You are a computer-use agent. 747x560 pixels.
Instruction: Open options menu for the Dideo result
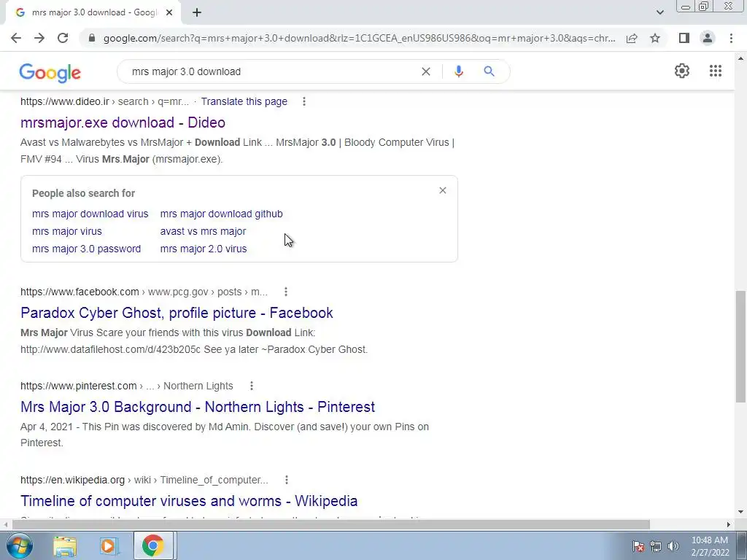[x=304, y=101]
